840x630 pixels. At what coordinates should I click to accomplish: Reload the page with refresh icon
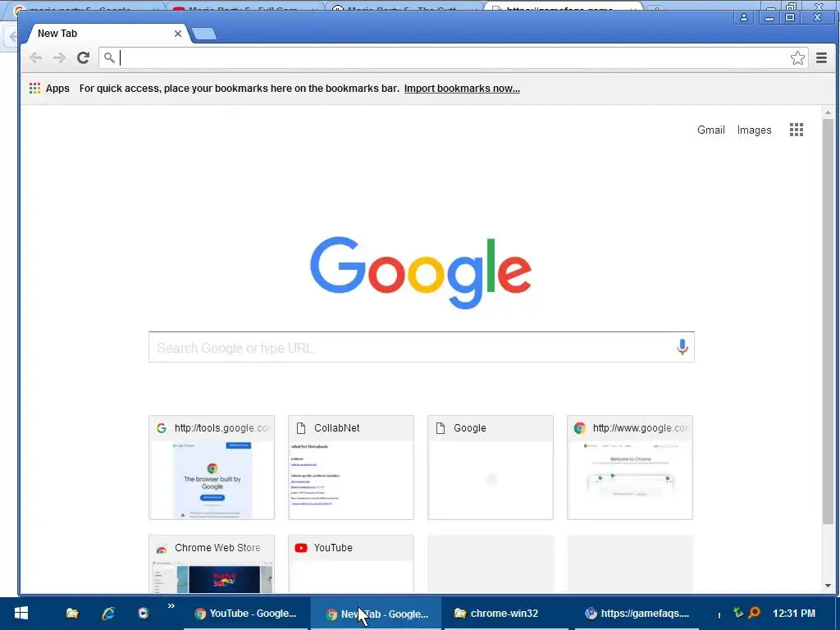tap(83, 58)
